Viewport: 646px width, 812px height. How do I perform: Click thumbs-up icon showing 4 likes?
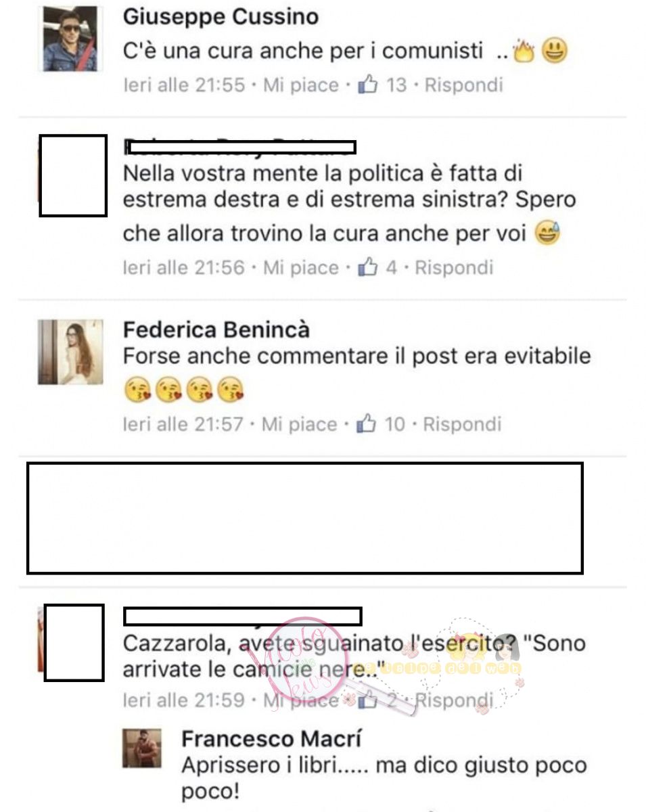[x=366, y=267]
